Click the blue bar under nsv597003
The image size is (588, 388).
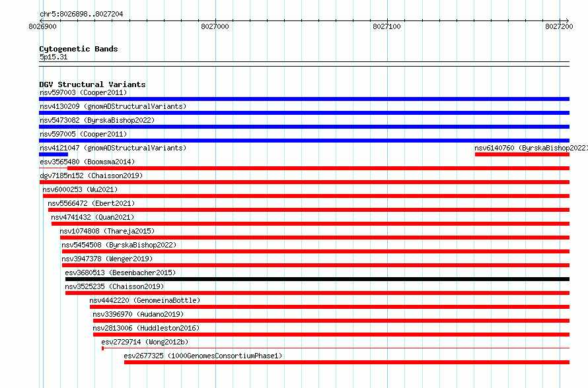[x=304, y=99]
